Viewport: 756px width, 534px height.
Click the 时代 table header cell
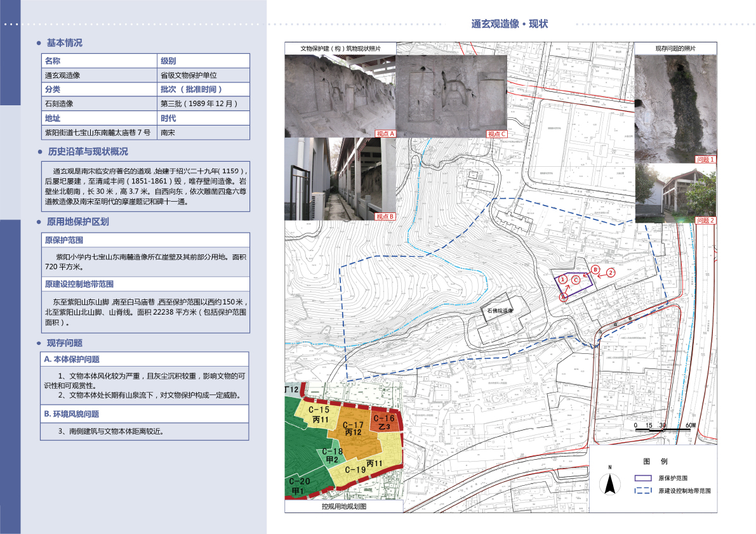(x=204, y=118)
